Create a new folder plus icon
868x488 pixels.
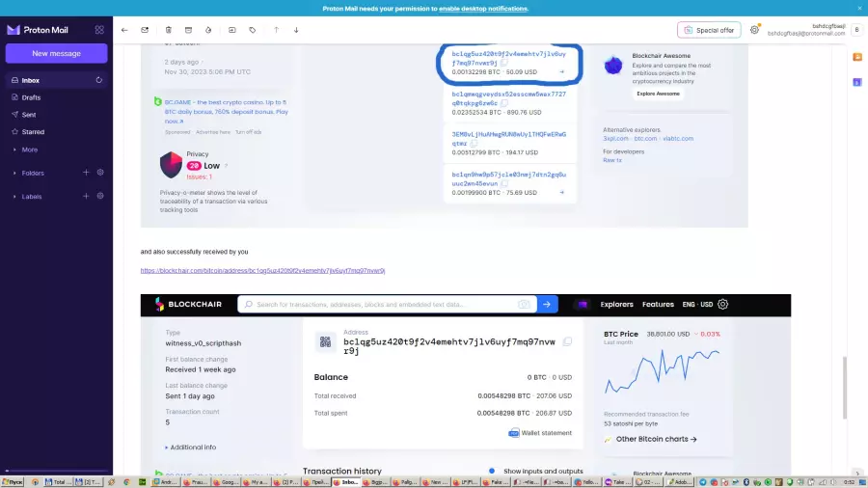tap(86, 173)
